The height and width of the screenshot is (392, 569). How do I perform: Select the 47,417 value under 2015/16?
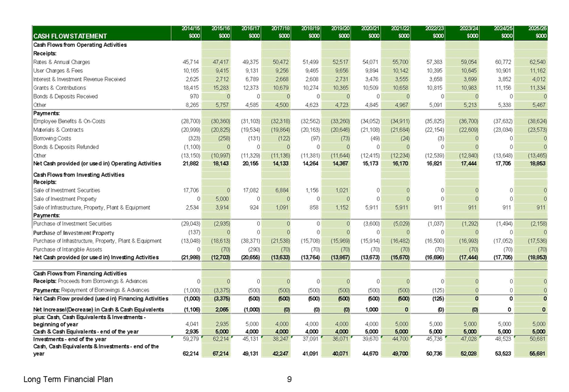220,62
